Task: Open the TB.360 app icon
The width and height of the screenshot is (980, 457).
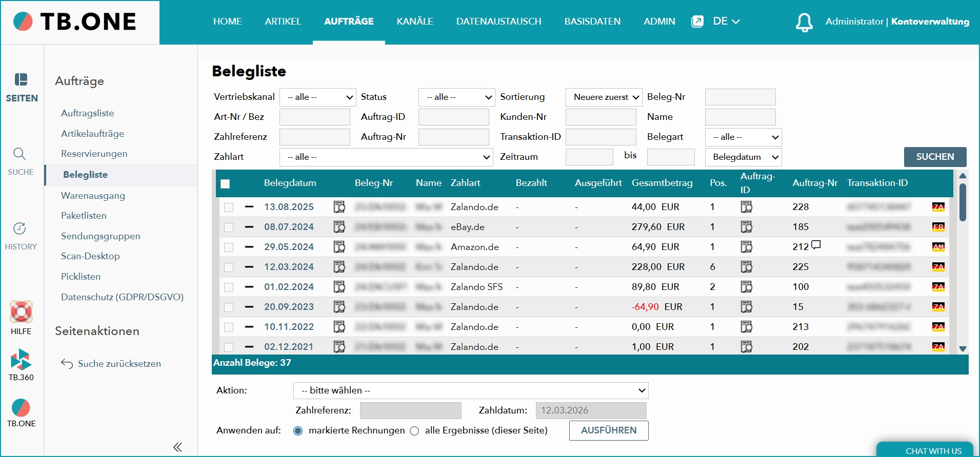Action: click(21, 359)
